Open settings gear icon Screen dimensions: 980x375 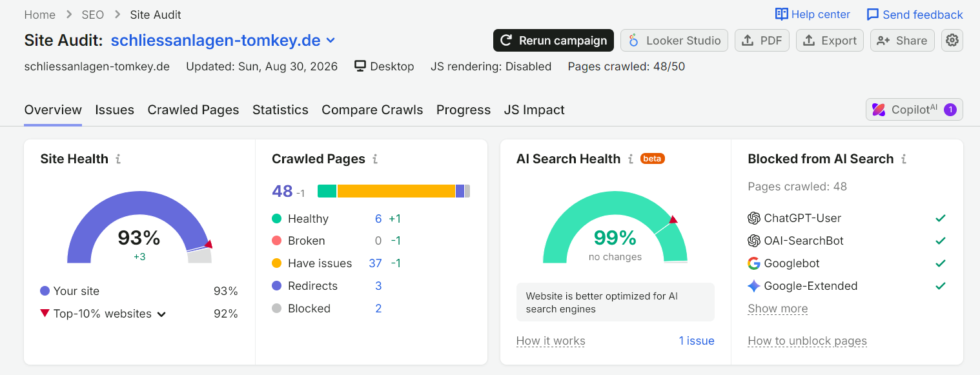[952, 41]
